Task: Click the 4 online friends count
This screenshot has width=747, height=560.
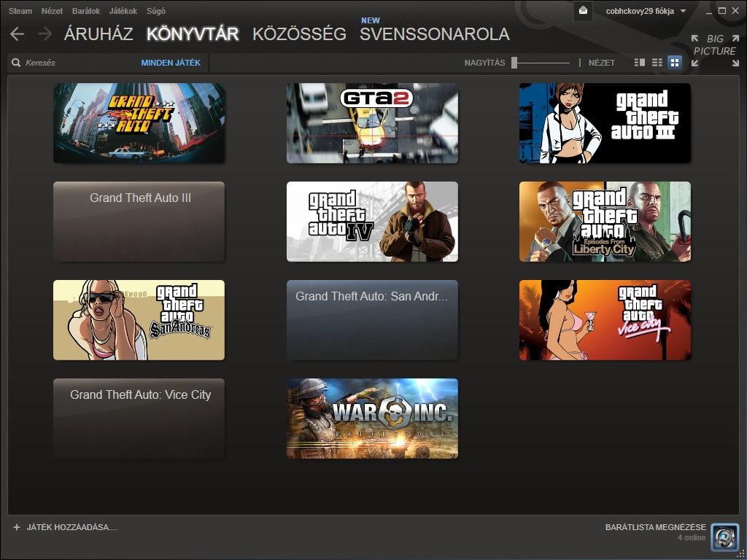Action: click(x=692, y=537)
